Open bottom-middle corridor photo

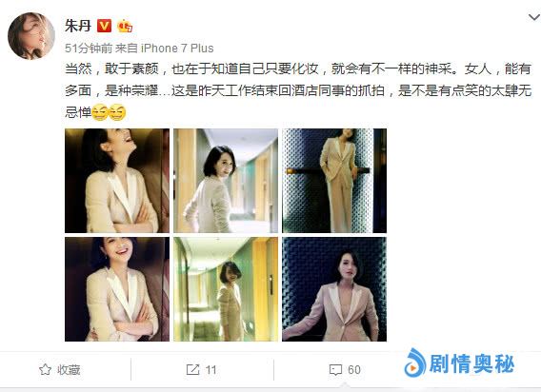[x=226, y=289]
